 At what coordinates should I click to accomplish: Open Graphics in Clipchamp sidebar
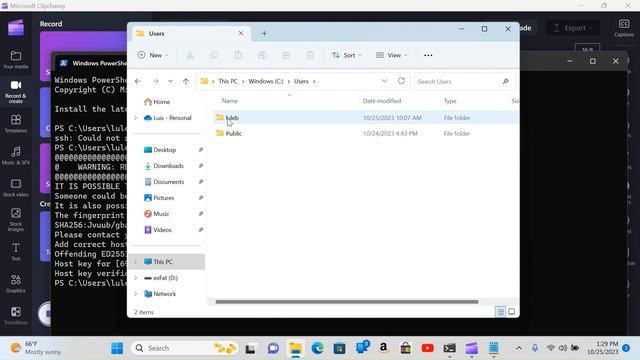pyautogui.click(x=16, y=284)
